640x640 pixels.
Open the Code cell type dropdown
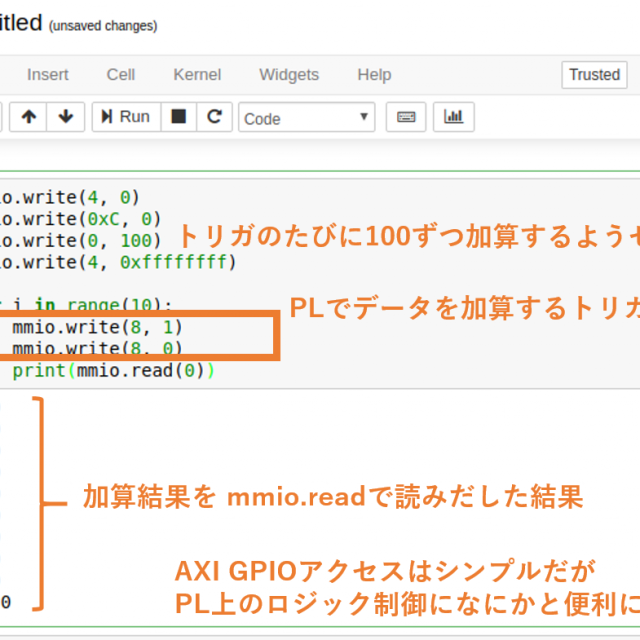pos(307,118)
